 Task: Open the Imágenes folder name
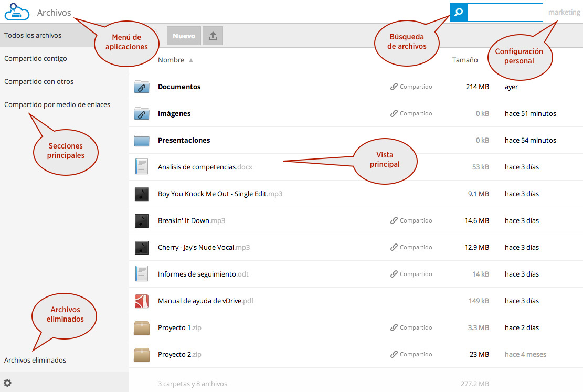pos(174,113)
